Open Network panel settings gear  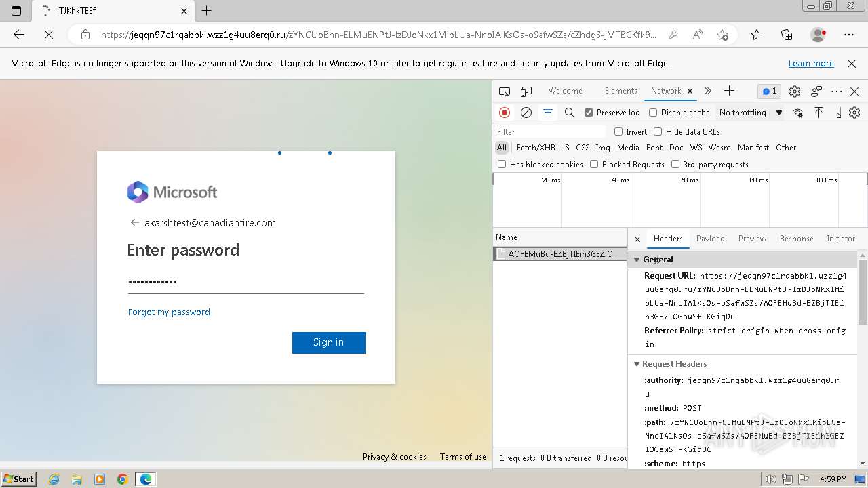854,113
